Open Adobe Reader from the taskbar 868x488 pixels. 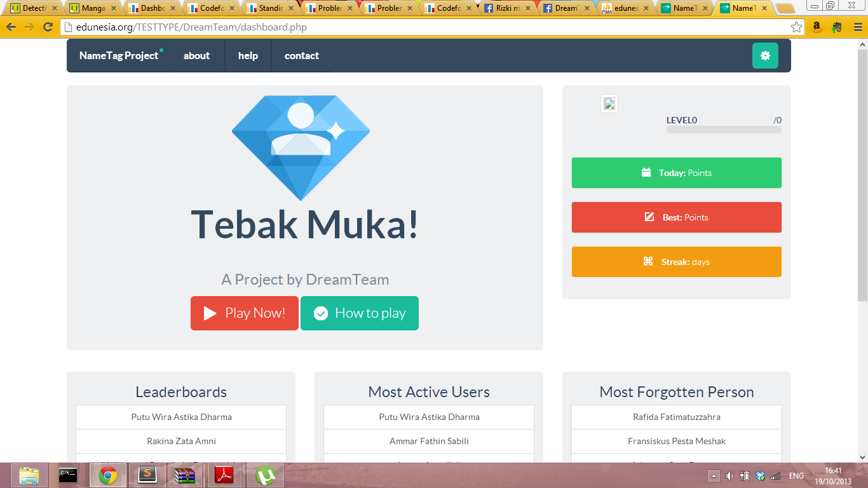[x=226, y=475]
